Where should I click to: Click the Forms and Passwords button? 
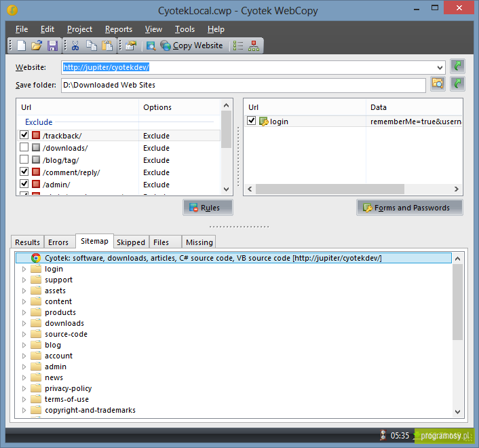tap(410, 208)
